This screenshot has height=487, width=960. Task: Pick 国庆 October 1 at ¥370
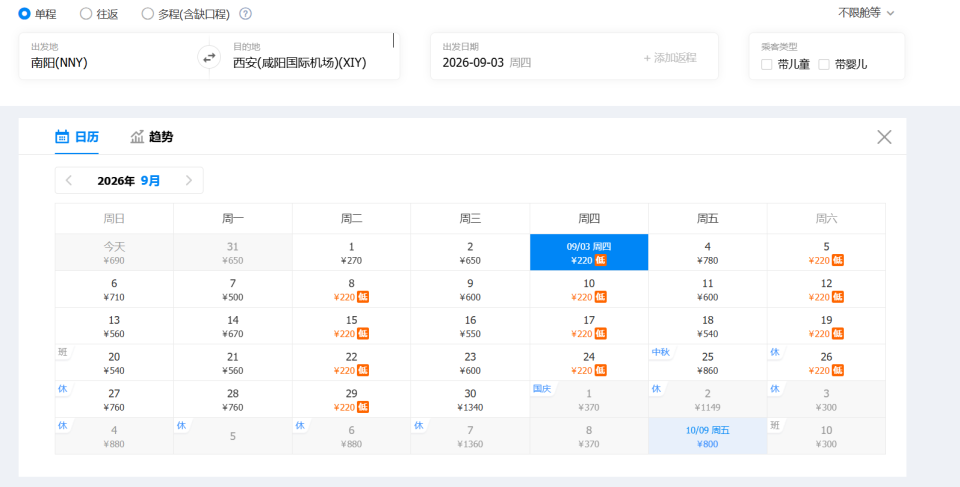click(x=589, y=399)
